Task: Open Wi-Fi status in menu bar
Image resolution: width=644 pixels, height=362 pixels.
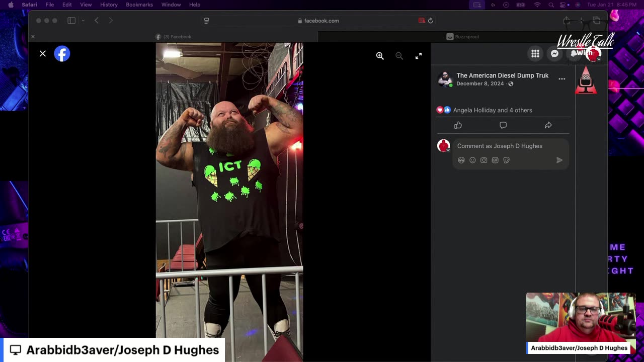Action: pyautogui.click(x=537, y=5)
